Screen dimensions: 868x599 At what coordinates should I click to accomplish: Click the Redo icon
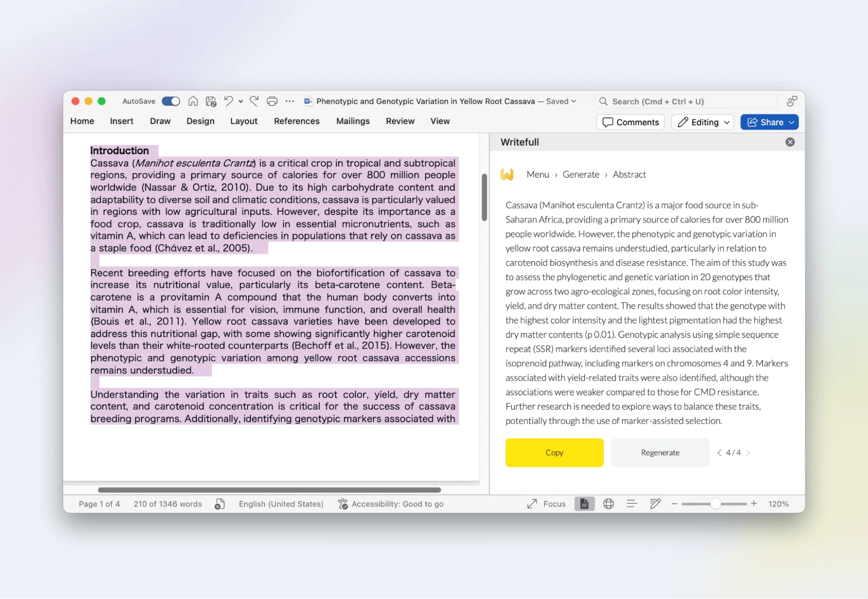254,101
